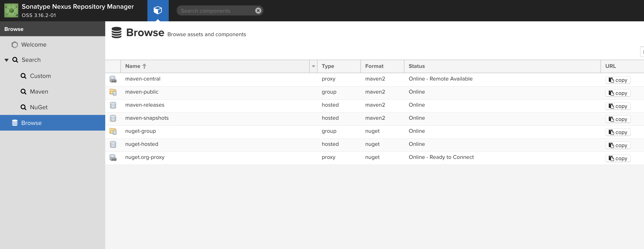The height and width of the screenshot is (249, 644).
Task: Click the nuget.org-proxy repository icon
Action: (113, 157)
